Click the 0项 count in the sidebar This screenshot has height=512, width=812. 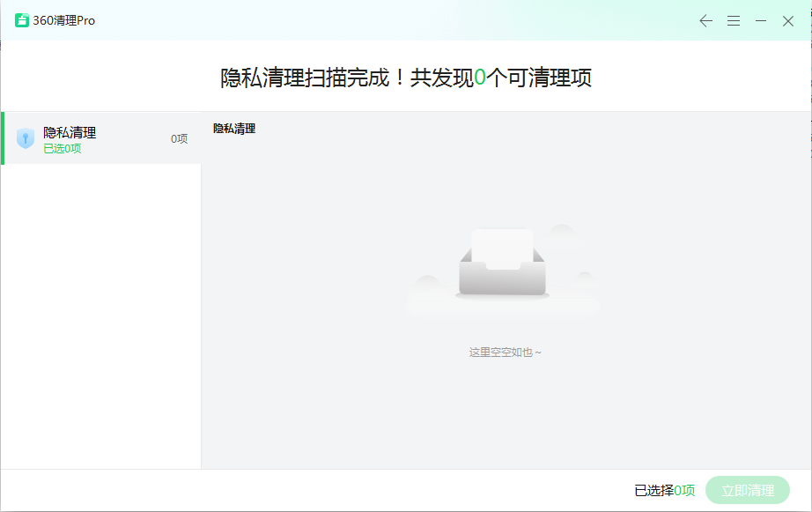pos(179,138)
